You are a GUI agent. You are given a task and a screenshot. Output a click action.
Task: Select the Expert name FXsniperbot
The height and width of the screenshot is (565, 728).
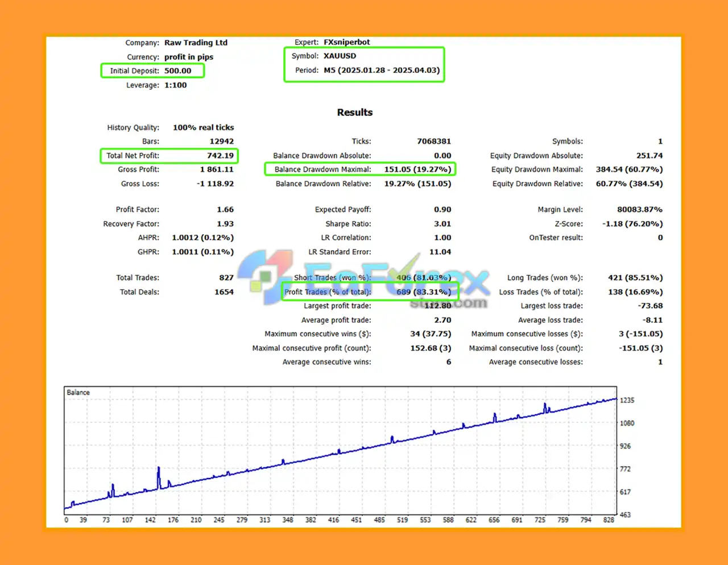point(347,42)
